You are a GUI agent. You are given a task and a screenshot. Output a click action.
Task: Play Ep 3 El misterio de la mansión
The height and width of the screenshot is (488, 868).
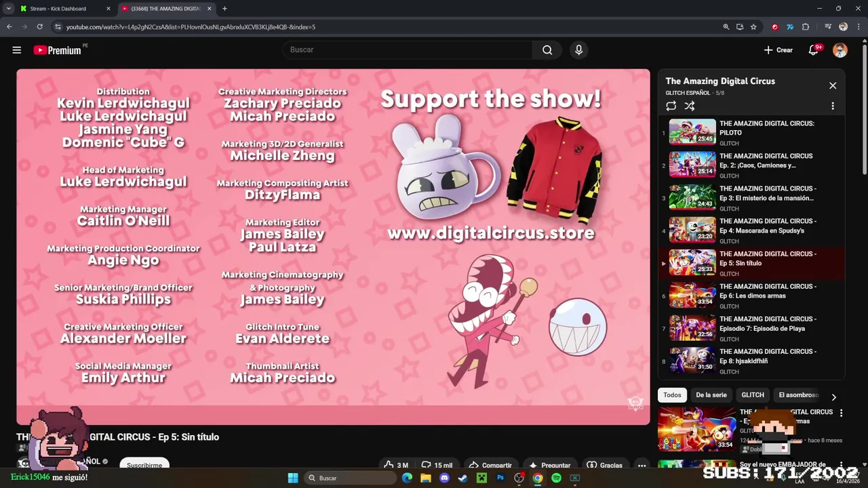(x=751, y=197)
